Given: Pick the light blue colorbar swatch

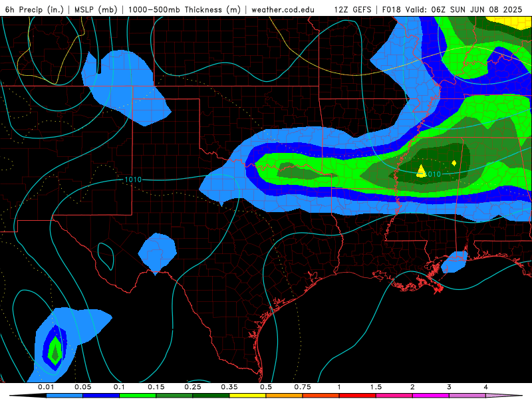Looking at the screenshot, I should [x=65, y=396].
